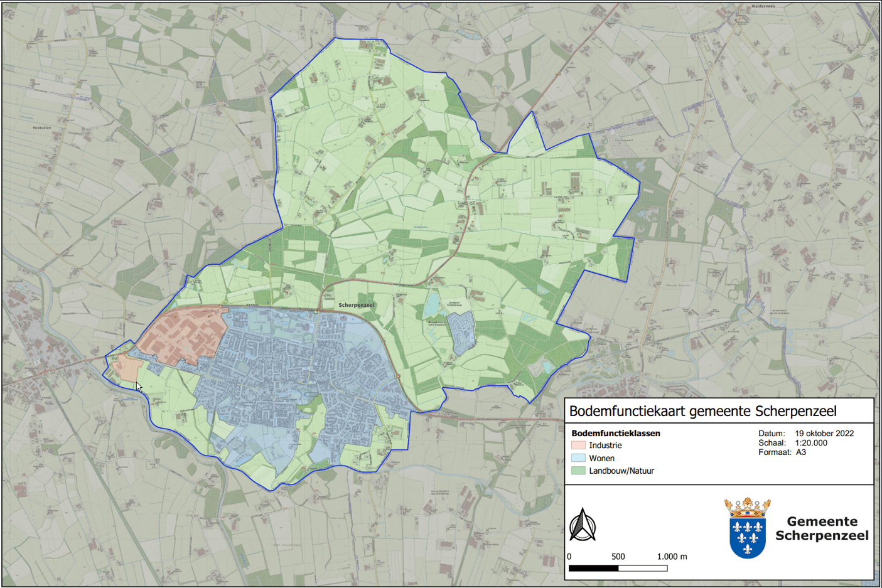Image resolution: width=882 pixels, height=588 pixels.
Task: Click the map title 'Bodemfunctiekaart gemeente Scherpenzeel'
Action: tap(702, 412)
